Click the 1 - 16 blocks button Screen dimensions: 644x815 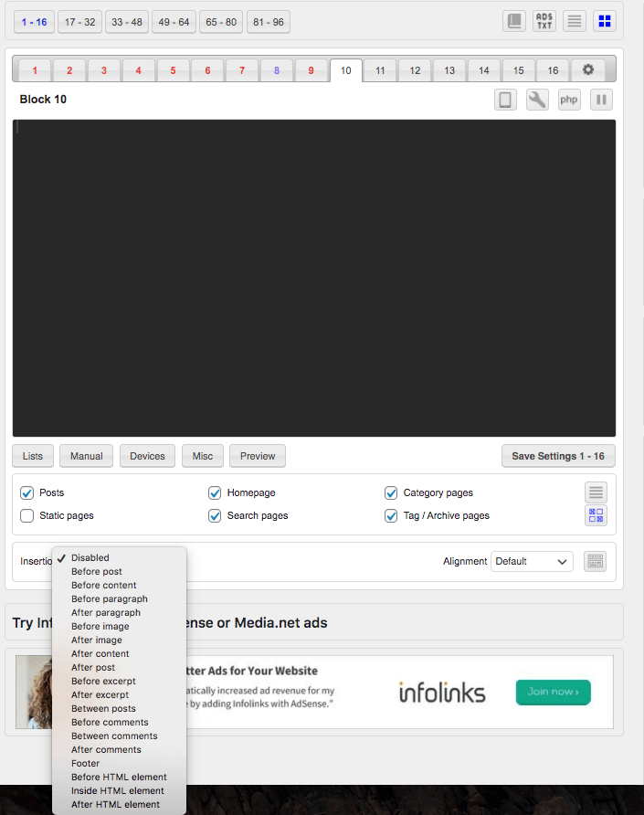point(35,22)
